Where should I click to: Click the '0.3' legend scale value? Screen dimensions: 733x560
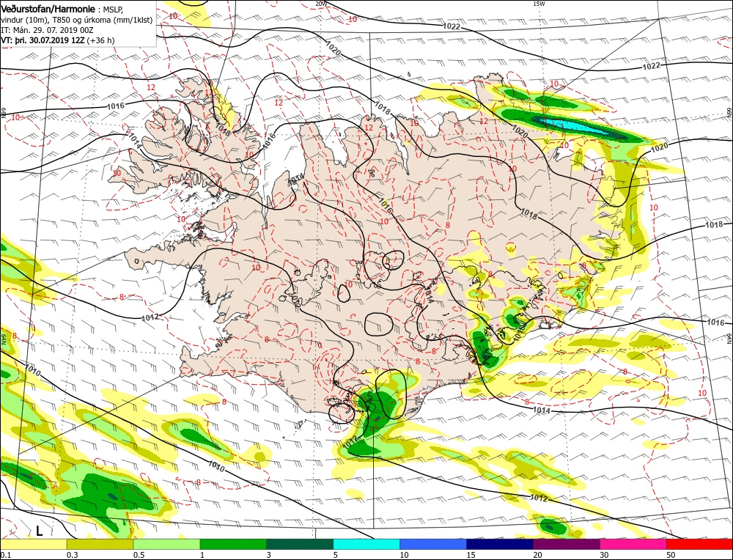pos(72,555)
